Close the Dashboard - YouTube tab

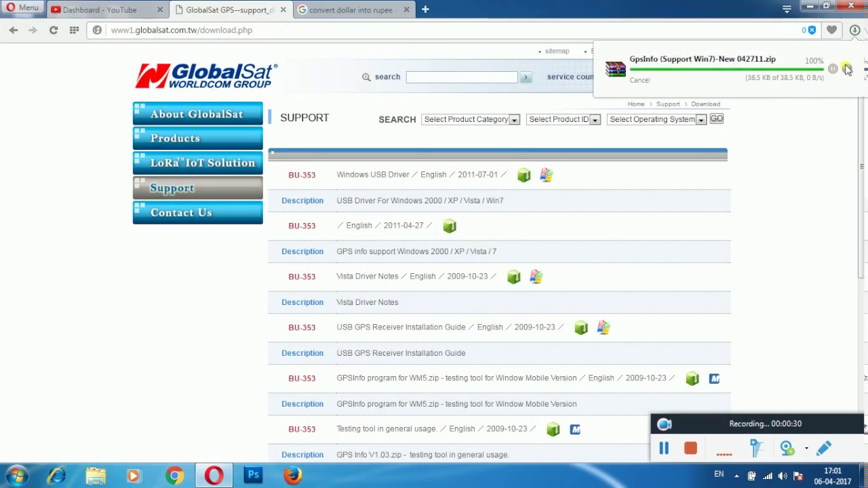click(x=160, y=9)
